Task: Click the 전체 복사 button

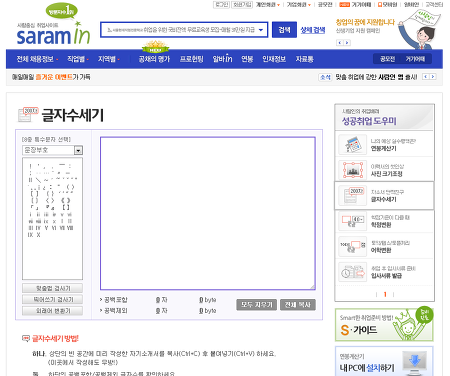Action: pos(298,305)
